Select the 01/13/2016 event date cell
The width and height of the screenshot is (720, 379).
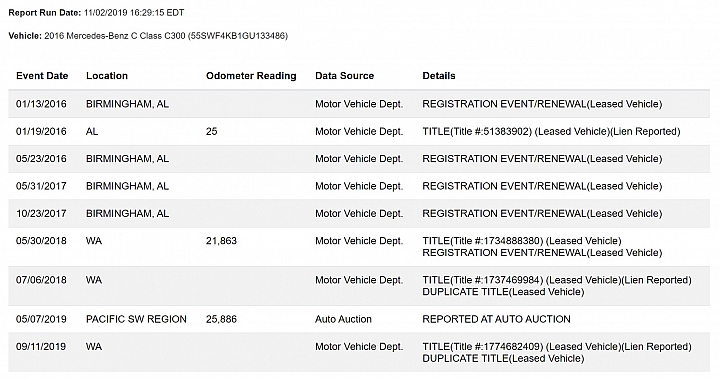(x=41, y=104)
